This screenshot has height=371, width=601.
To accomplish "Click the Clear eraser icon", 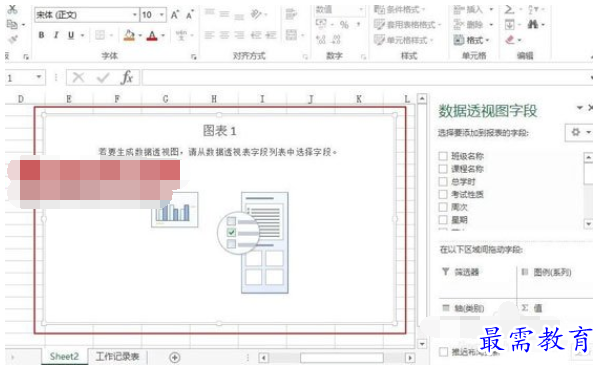I will (x=509, y=39).
